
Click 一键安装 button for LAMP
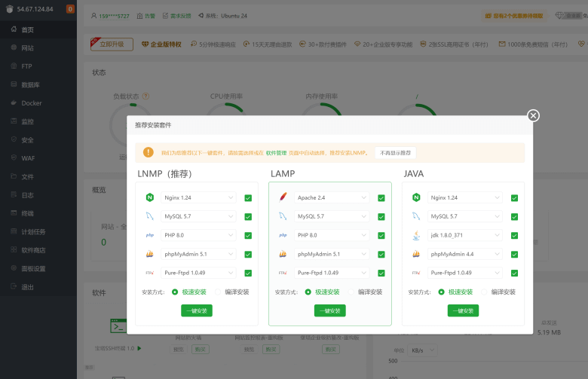329,310
